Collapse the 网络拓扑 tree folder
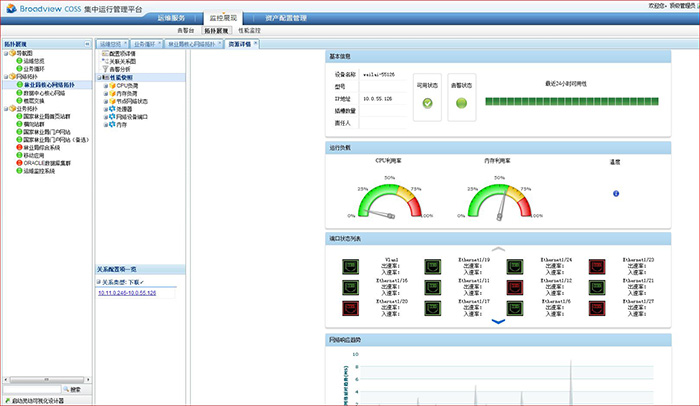700x406 pixels. point(5,78)
